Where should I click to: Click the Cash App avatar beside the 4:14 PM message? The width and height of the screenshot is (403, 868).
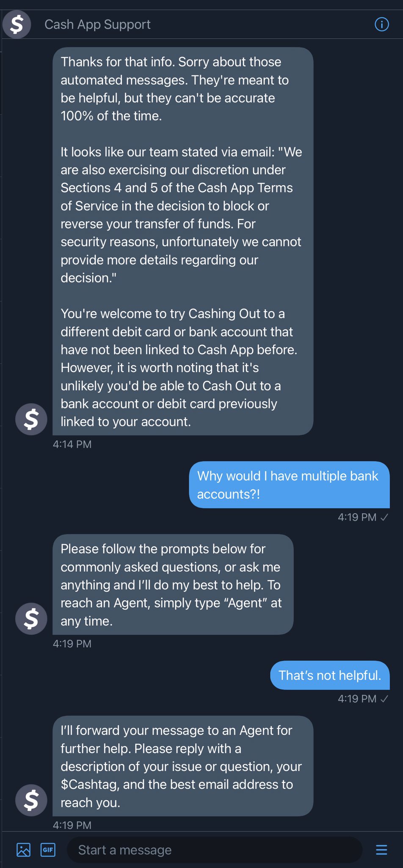pyautogui.click(x=31, y=419)
